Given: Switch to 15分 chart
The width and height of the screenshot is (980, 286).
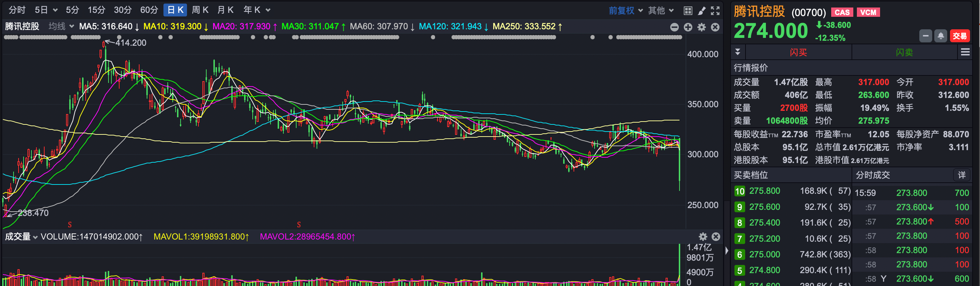Looking at the screenshot, I should tap(96, 10).
